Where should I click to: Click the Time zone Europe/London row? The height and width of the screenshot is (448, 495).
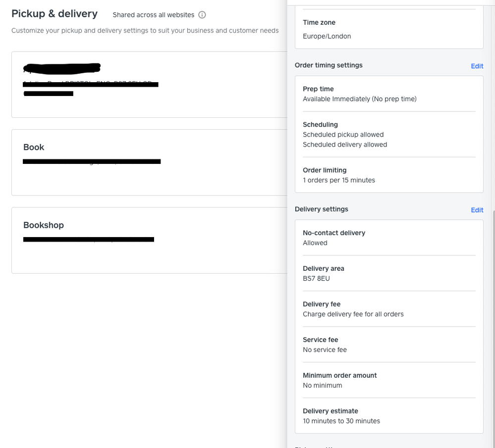(388, 29)
